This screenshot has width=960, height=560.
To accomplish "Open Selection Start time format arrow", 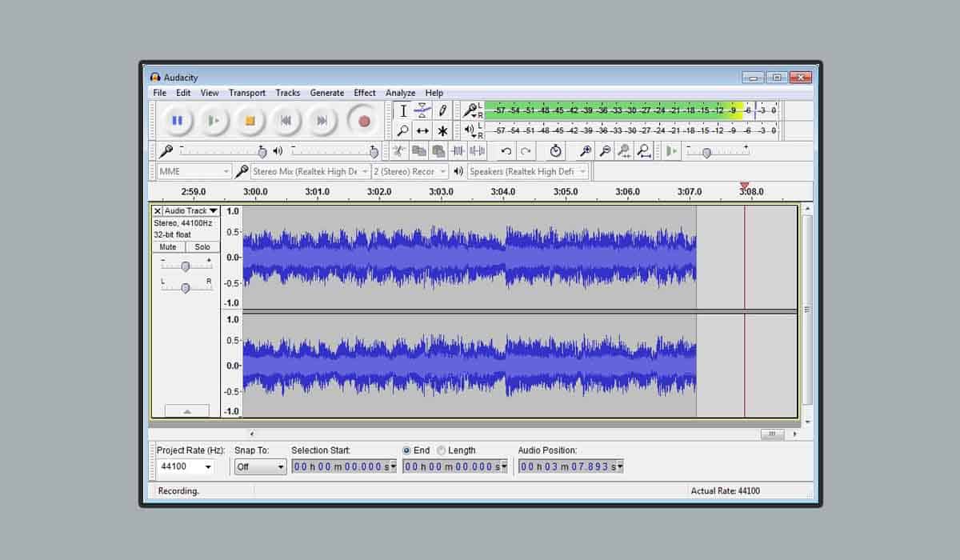I will point(393,466).
